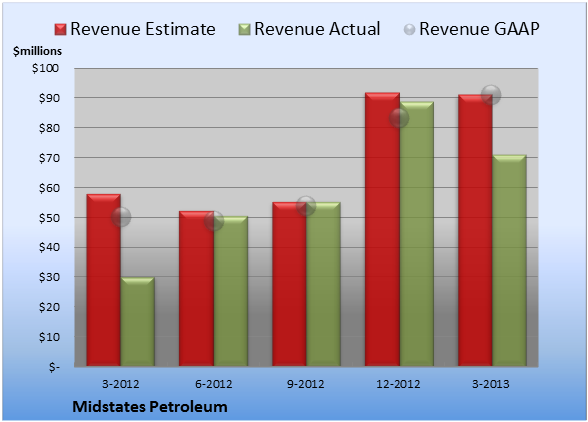This screenshot has width=588, height=422.
Task: Click the $80 axis label
Action: tap(49, 128)
